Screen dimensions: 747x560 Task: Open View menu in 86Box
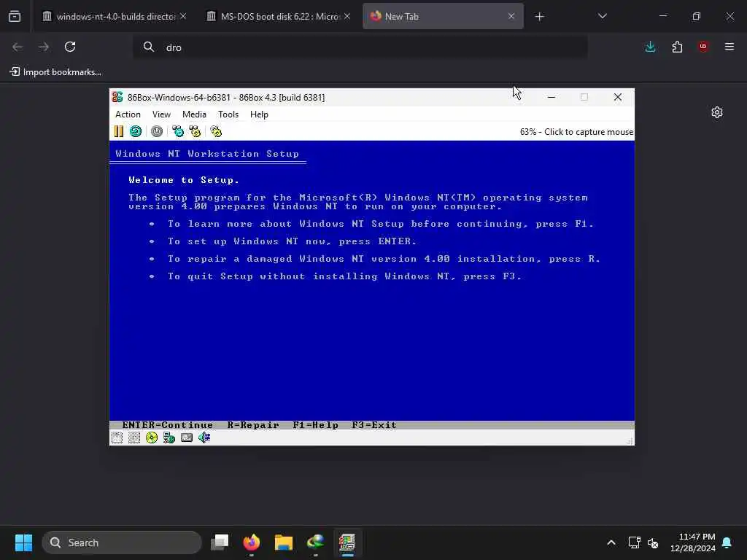(161, 114)
